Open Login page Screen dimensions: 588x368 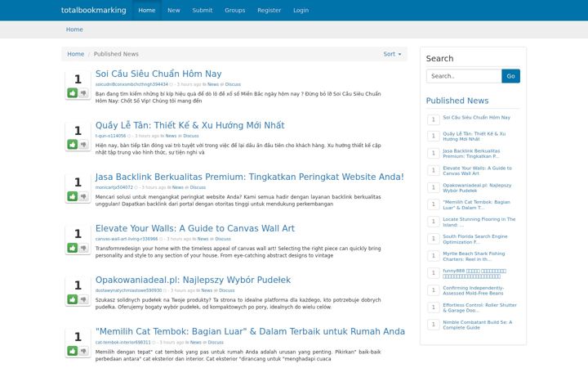(x=301, y=10)
